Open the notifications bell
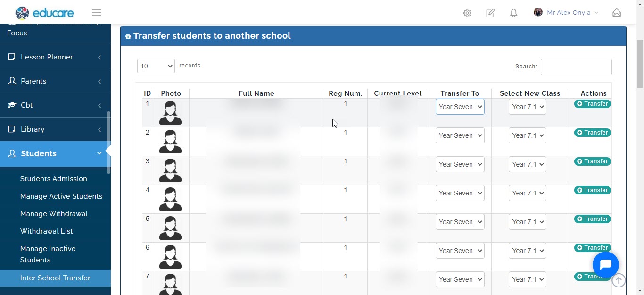The image size is (644, 295). click(514, 13)
